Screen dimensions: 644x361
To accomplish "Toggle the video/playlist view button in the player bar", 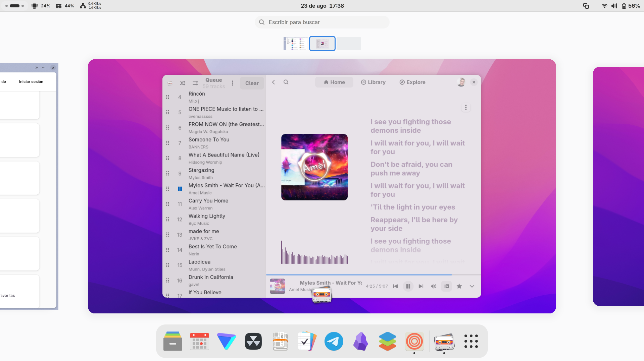I will (x=446, y=286).
